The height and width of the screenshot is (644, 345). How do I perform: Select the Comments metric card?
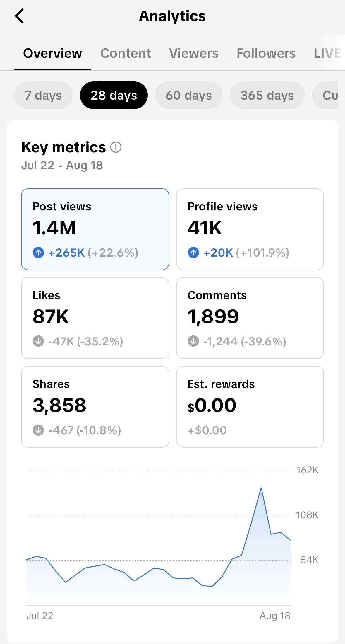(250, 318)
